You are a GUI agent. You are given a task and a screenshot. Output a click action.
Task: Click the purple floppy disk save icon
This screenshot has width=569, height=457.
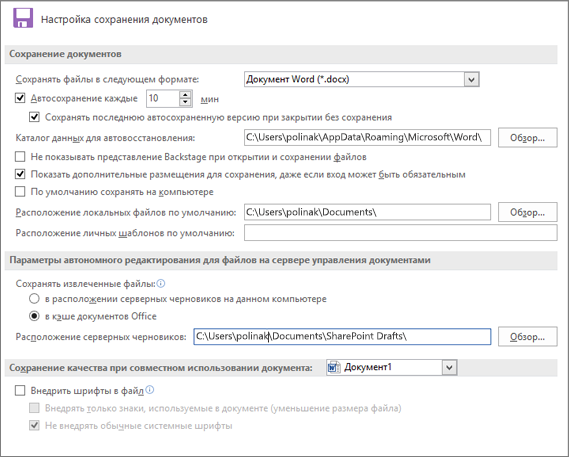click(23, 18)
